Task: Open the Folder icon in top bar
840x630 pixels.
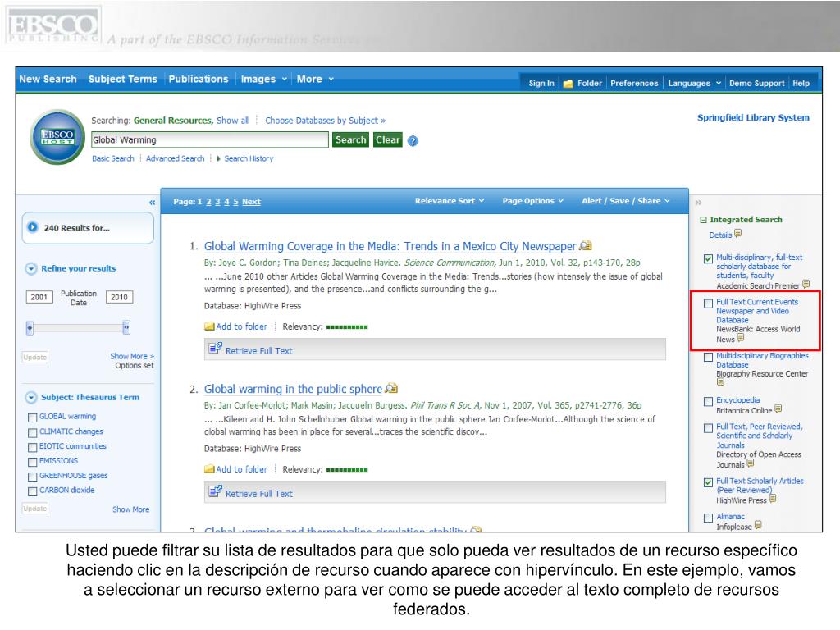Action: (568, 84)
